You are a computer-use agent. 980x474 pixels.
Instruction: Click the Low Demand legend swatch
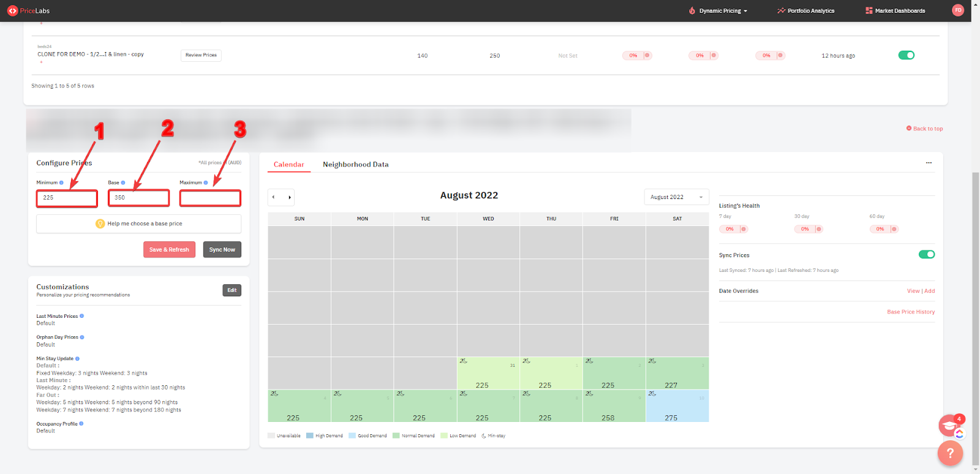(444, 436)
